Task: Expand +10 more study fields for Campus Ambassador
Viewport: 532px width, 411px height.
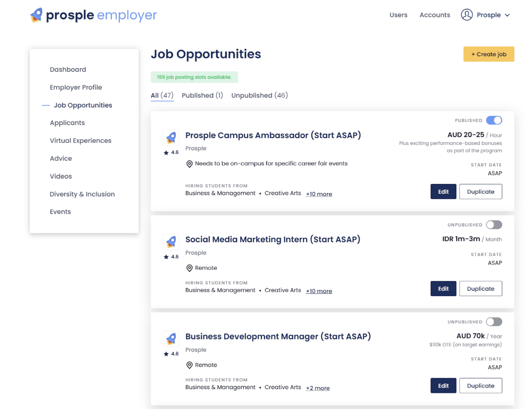Action: pos(319,194)
